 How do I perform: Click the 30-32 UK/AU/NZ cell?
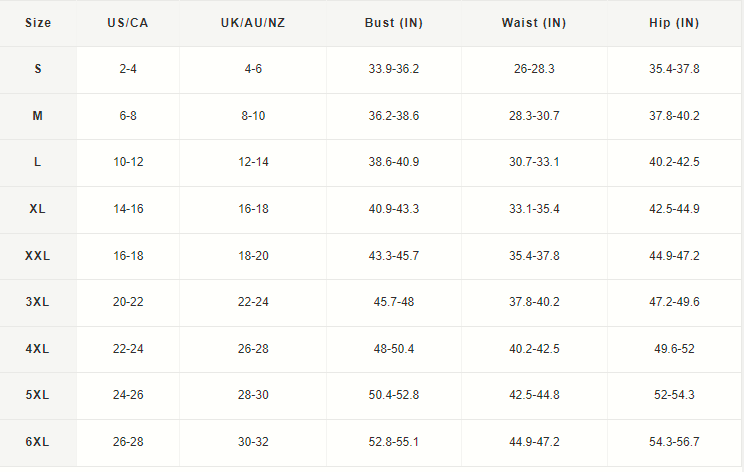point(252,442)
